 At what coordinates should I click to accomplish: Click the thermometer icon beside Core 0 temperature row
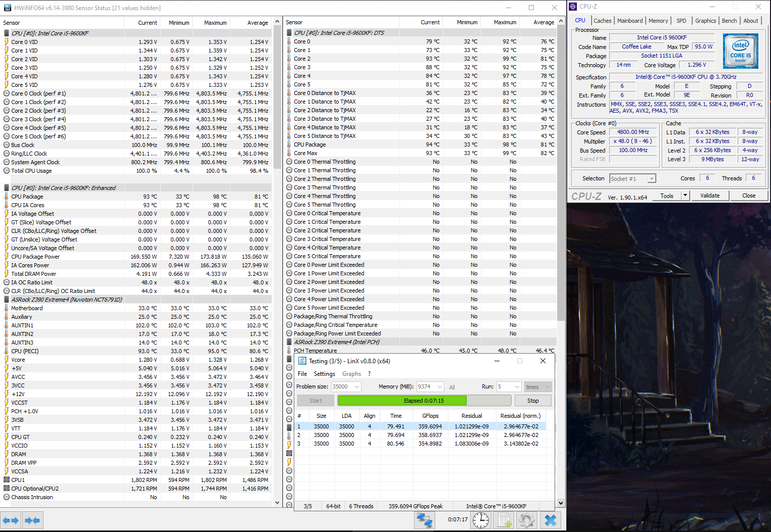tap(289, 41)
